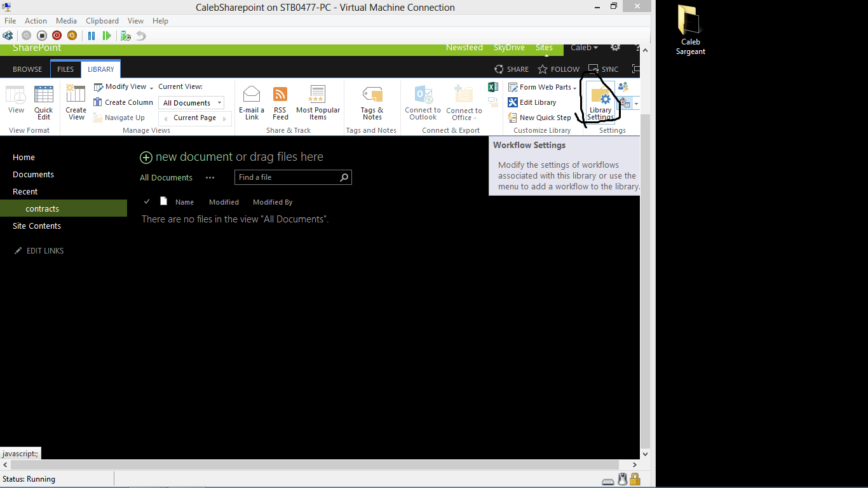Click the SYNC button
The image size is (868, 488).
(603, 69)
